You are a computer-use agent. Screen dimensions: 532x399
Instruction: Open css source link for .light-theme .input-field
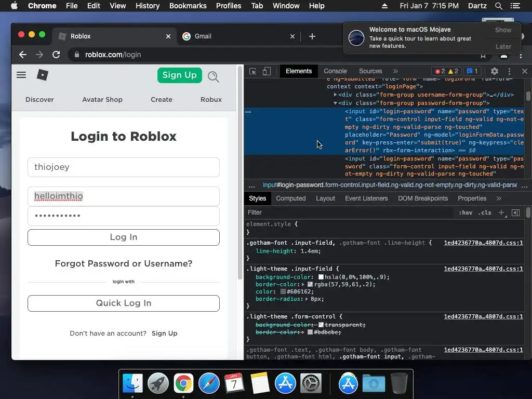click(x=483, y=269)
